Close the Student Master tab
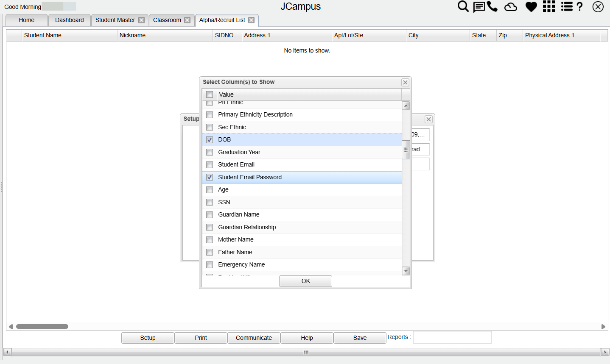The height and width of the screenshot is (364, 610). (x=142, y=20)
